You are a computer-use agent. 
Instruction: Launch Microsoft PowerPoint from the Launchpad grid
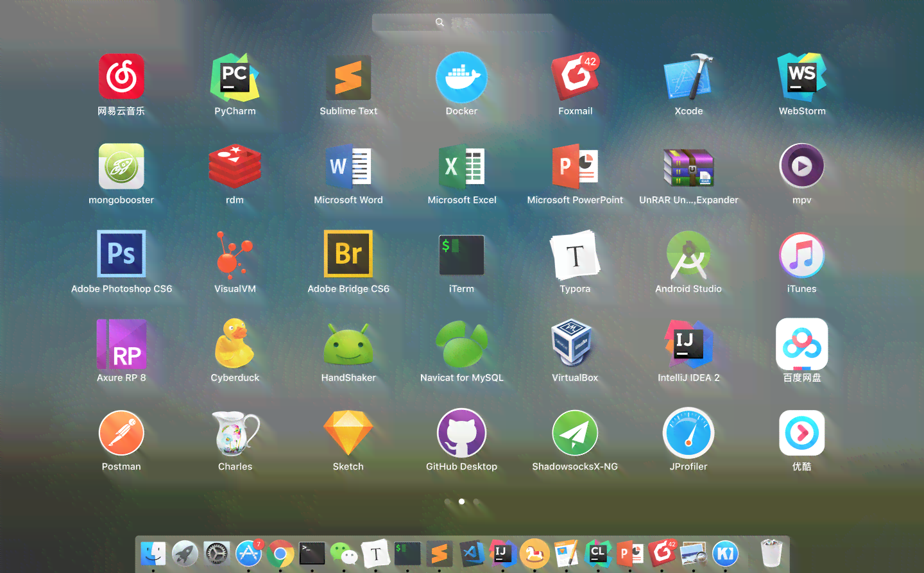[x=576, y=166]
